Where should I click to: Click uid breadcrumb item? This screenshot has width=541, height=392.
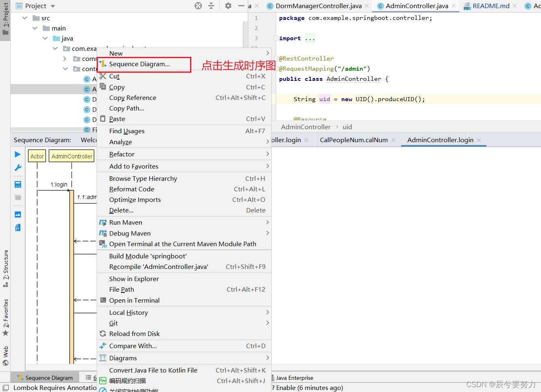pos(347,127)
